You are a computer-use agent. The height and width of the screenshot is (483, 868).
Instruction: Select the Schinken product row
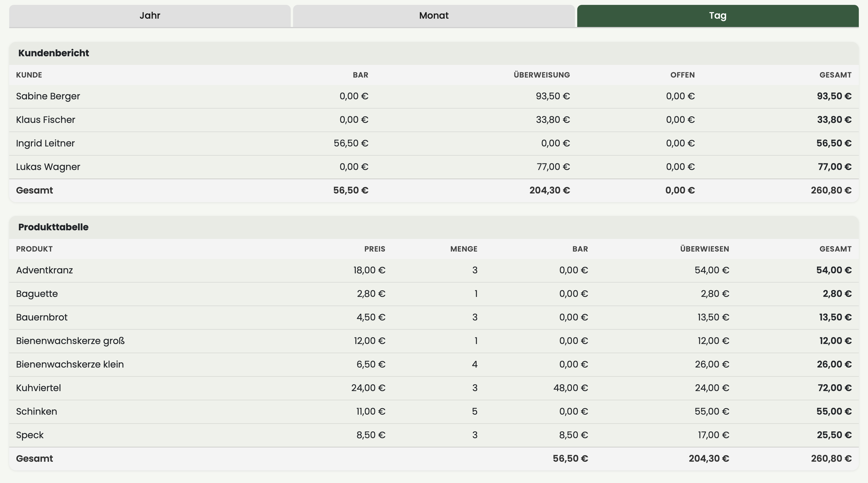tap(434, 412)
